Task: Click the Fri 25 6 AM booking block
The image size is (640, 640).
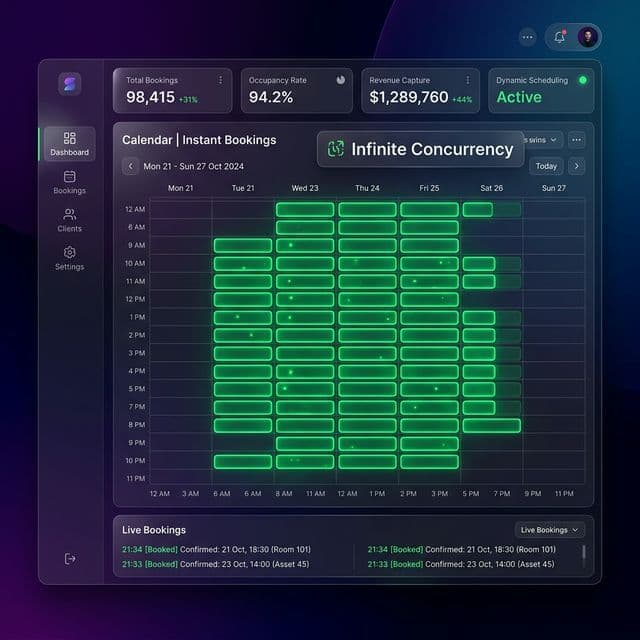Action: point(429,227)
